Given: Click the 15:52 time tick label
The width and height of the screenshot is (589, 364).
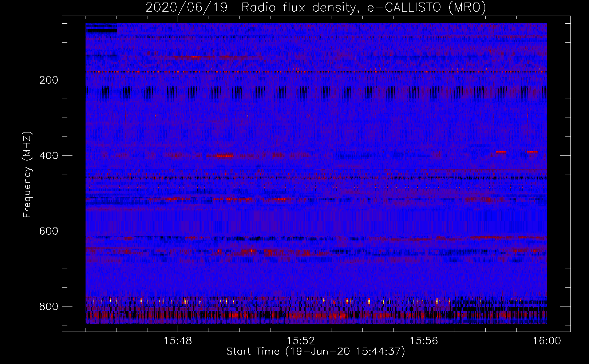Looking at the screenshot, I should click(301, 341).
